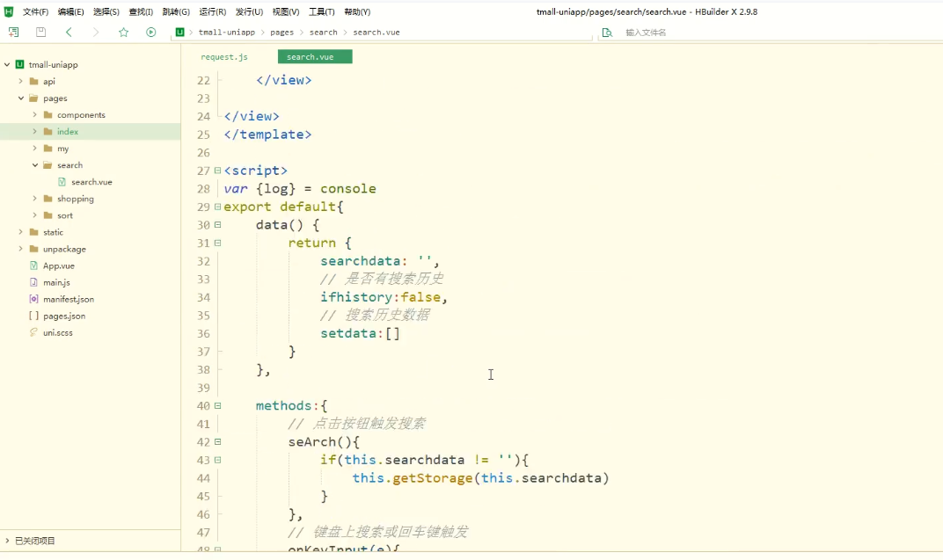Collapse the pages folder
943x560 pixels.
click(20, 98)
